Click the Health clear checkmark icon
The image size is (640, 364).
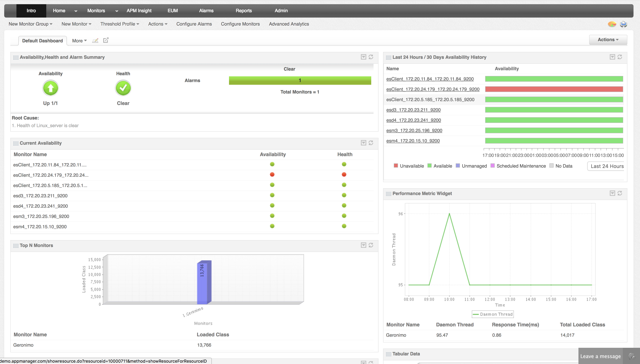point(123,88)
